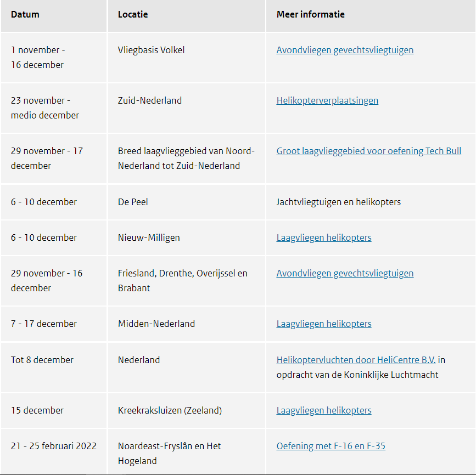Open Laagvliegen helikopters link for Nieuw-Milligen
Image resolution: width=476 pixels, height=475 pixels.
coord(324,238)
